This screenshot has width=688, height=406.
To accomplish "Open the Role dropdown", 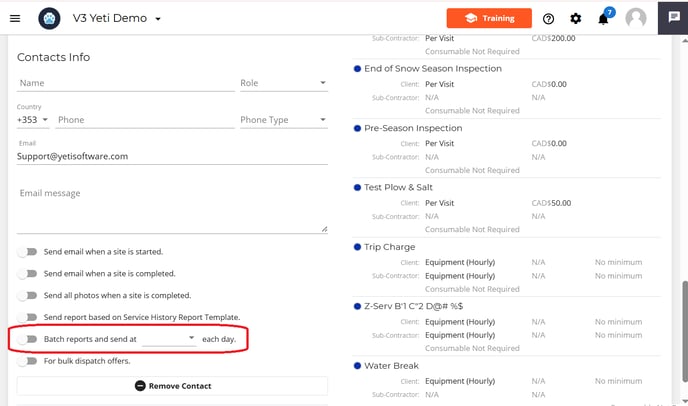I will 283,83.
